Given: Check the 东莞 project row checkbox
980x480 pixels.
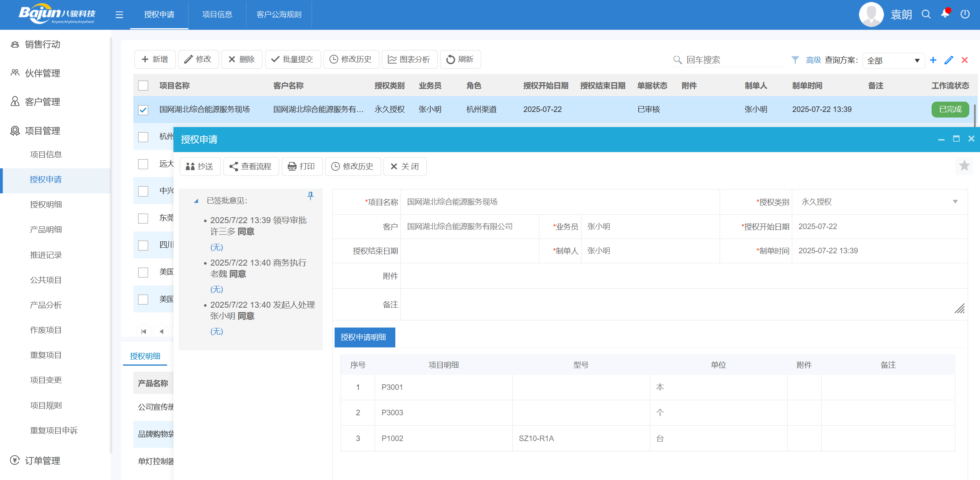Looking at the screenshot, I should tap(143, 218).
